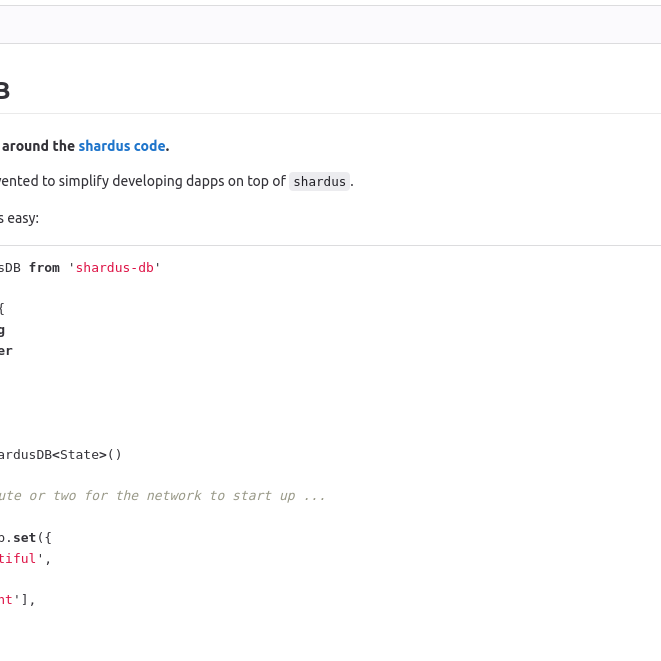Click the 'from' keyword in code

tap(44, 268)
